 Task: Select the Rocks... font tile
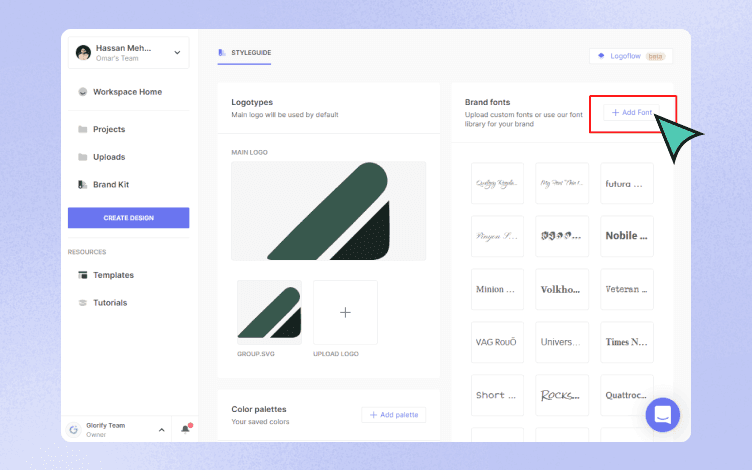(562, 395)
